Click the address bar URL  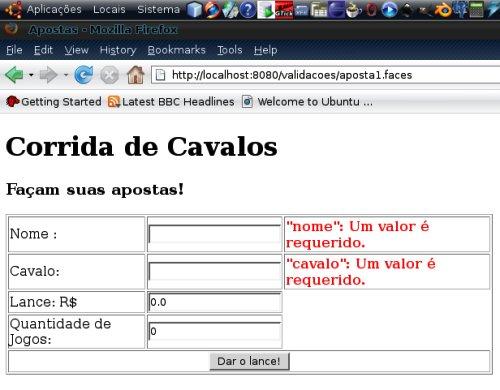(292, 75)
